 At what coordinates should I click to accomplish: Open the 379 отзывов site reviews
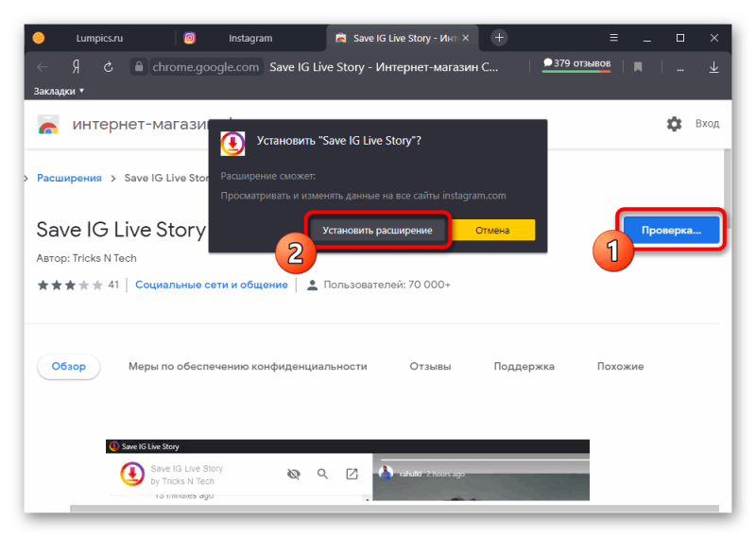576,63
